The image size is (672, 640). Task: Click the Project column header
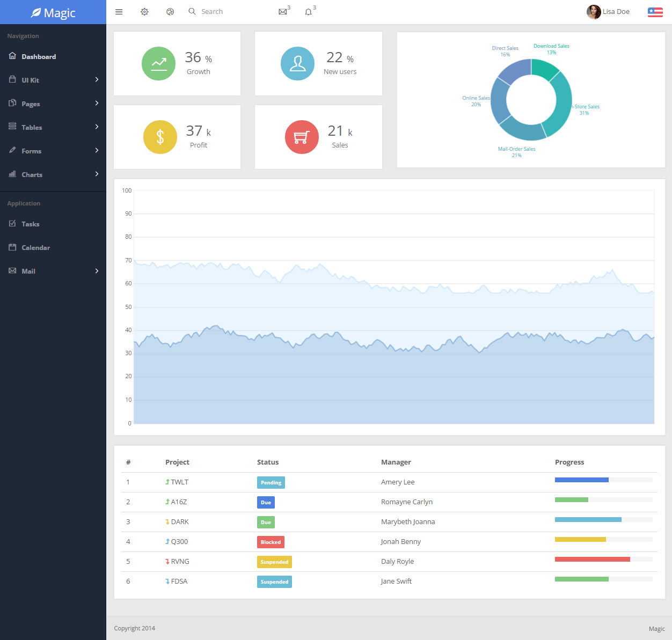tap(177, 462)
